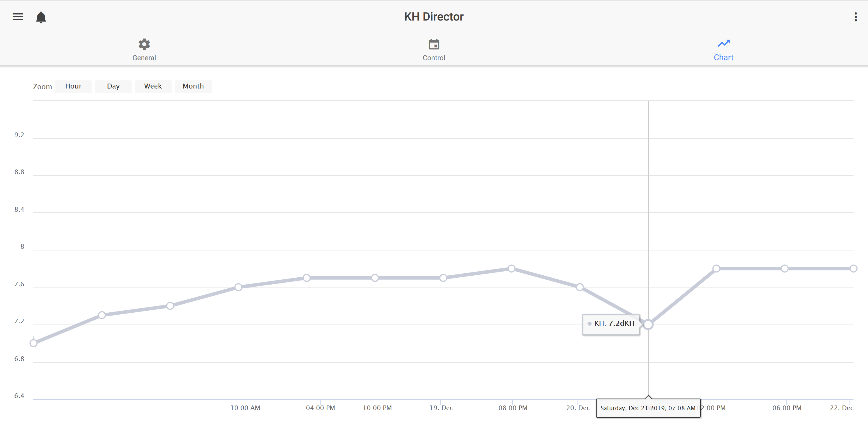The width and height of the screenshot is (868, 424).
Task: Open the three-dot overflow menu
Action: [x=855, y=17]
